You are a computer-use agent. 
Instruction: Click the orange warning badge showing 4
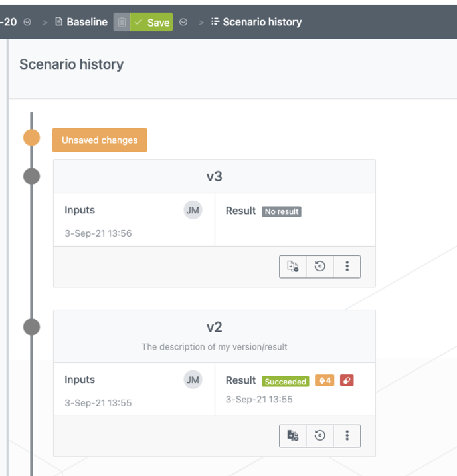coord(324,380)
